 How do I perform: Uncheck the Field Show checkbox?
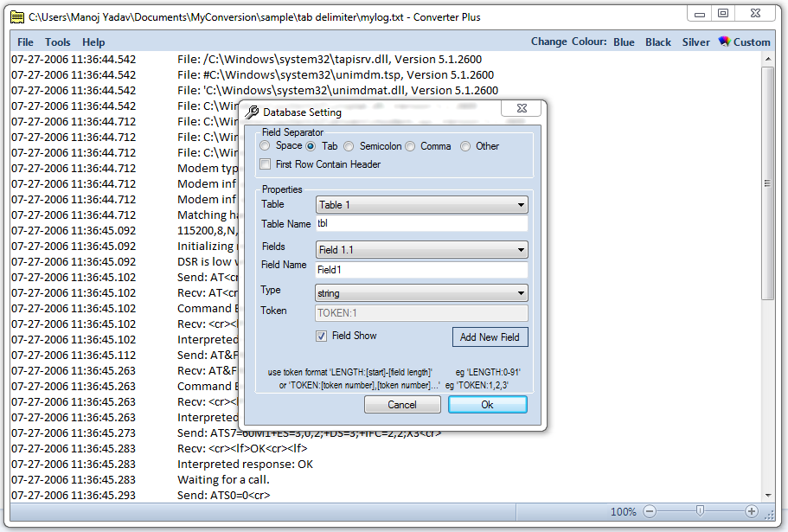click(321, 336)
